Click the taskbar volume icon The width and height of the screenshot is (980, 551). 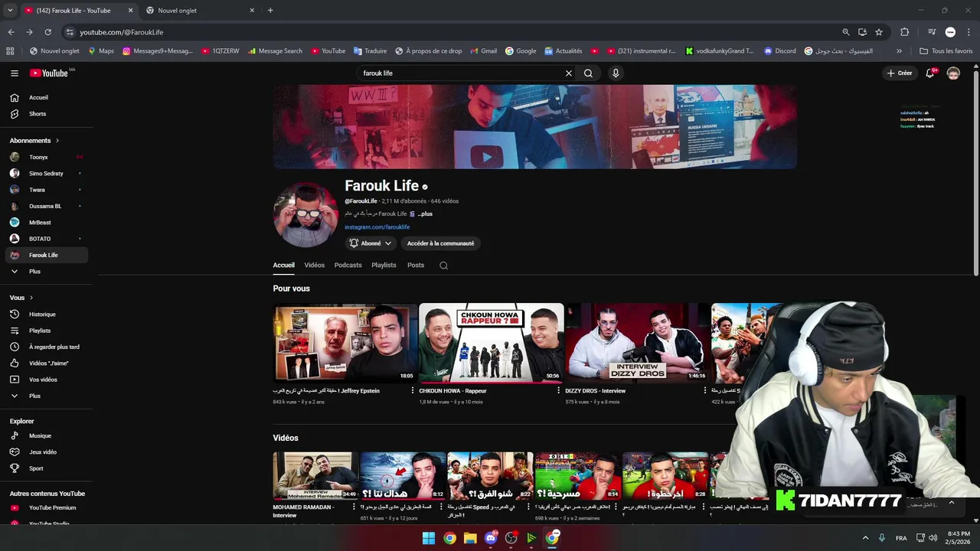[933, 538]
